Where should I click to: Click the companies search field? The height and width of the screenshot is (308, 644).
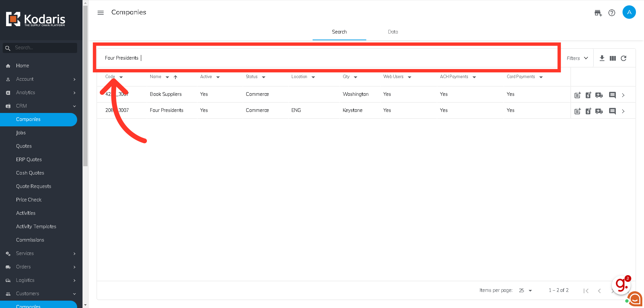pyautogui.click(x=327, y=58)
